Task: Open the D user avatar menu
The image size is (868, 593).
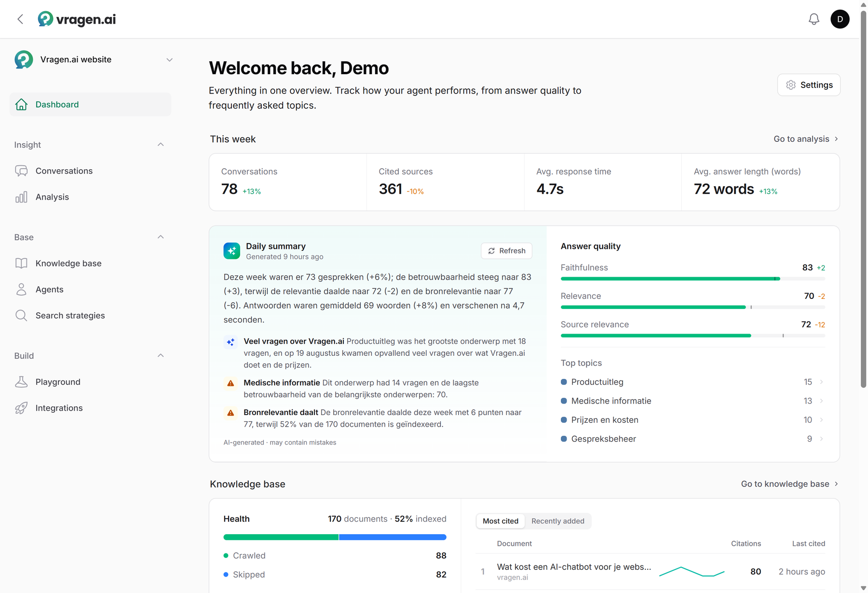Action: [840, 19]
